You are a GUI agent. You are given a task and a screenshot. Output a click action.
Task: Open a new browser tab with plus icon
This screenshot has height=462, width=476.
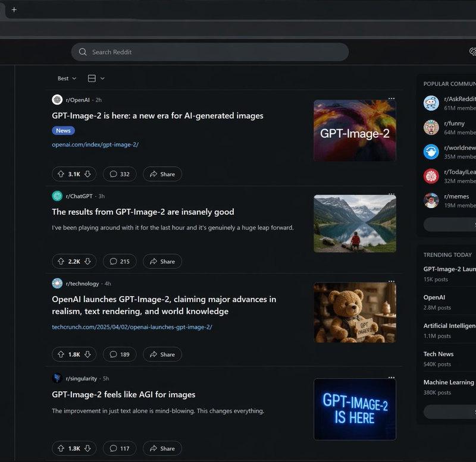click(x=14, y=10)
